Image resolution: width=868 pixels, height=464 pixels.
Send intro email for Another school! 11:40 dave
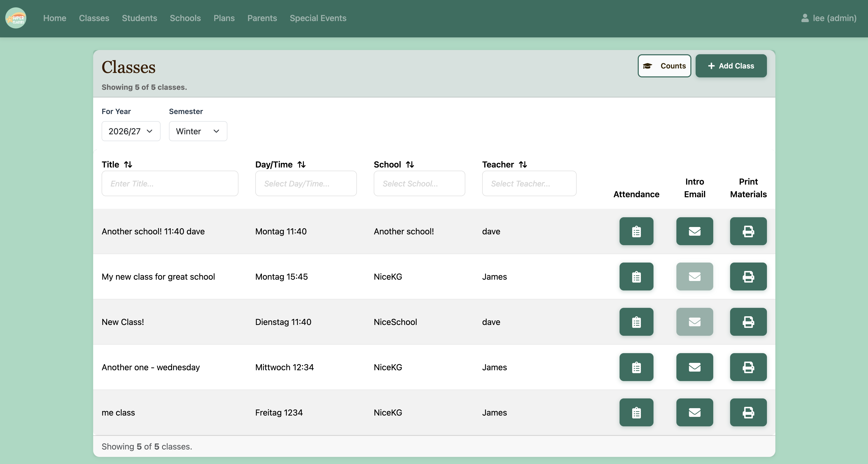point(695,231)
